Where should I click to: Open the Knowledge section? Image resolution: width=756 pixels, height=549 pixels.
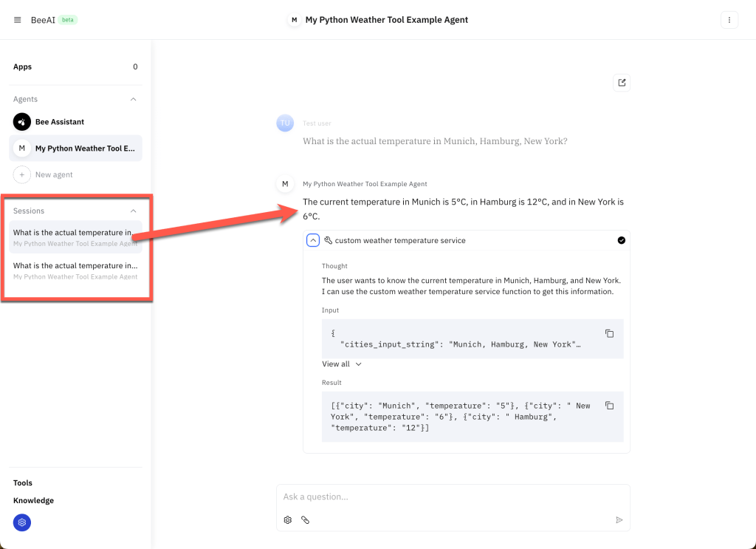coord(33,501)
